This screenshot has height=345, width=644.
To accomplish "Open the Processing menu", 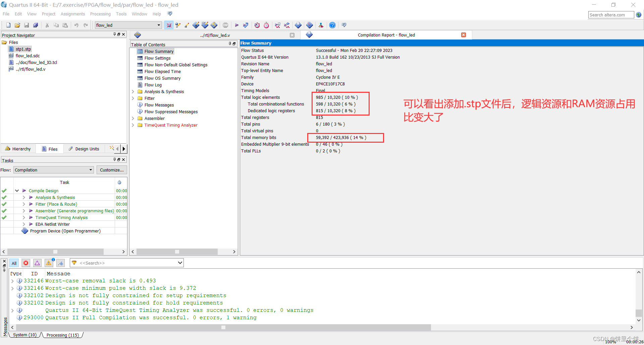I will click(x=100, y=14).
